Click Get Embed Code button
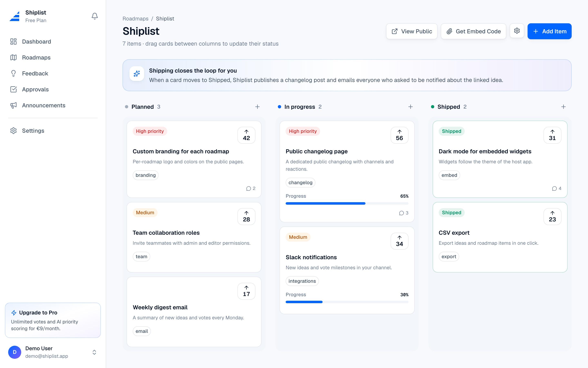This screenshot has height=368, width=588. [x=473, y=31]
